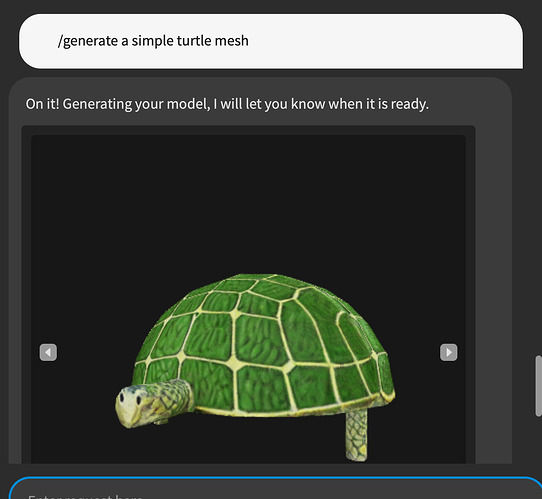Click the turtle's neck in the model viewer
This screenshot has width=542, height=499.
[173, 396]
